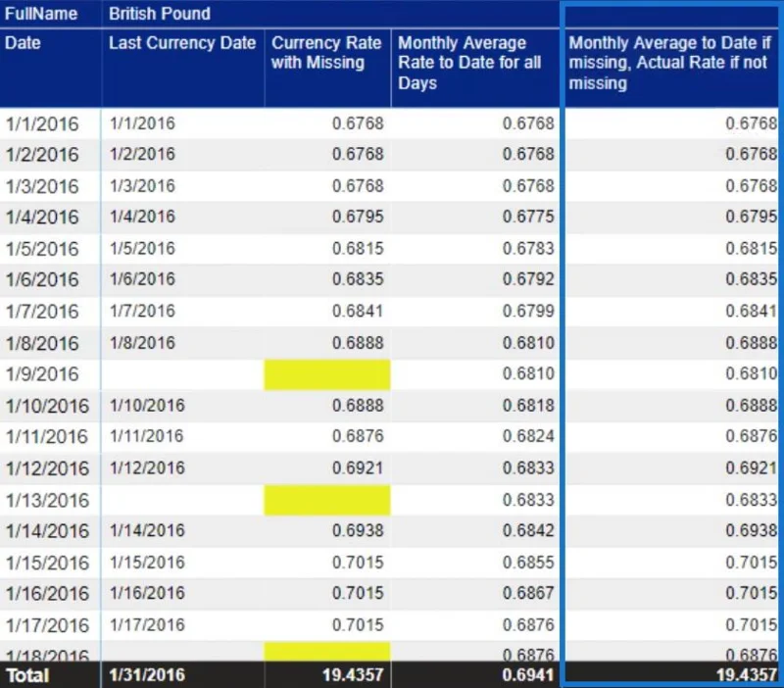Click monthly average value 0.6867
The height and width of the screenshot is (688, 784).
coord(528,593)
